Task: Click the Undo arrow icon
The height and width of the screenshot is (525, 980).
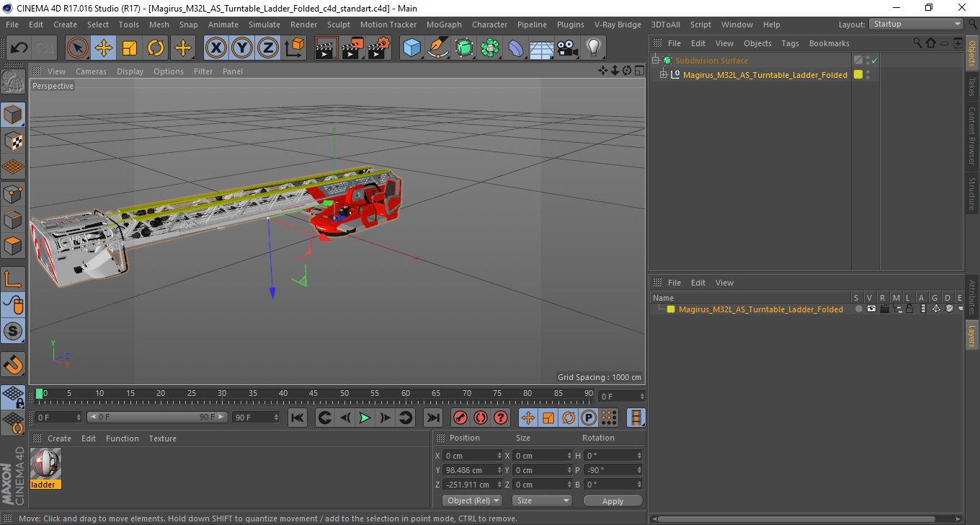Action: [19, 48]
